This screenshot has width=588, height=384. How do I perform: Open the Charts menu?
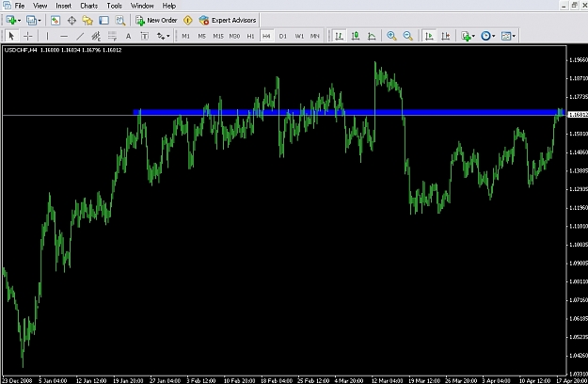(88, 6)
